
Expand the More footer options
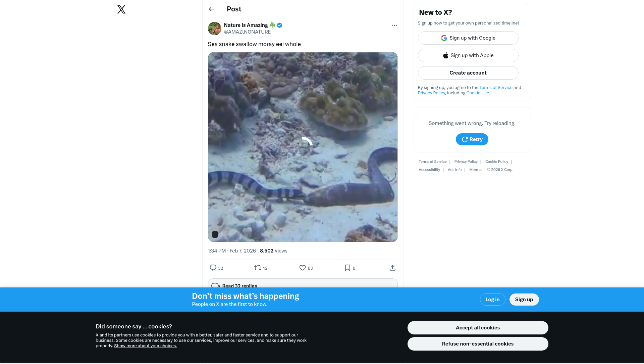tap(475, 170)
